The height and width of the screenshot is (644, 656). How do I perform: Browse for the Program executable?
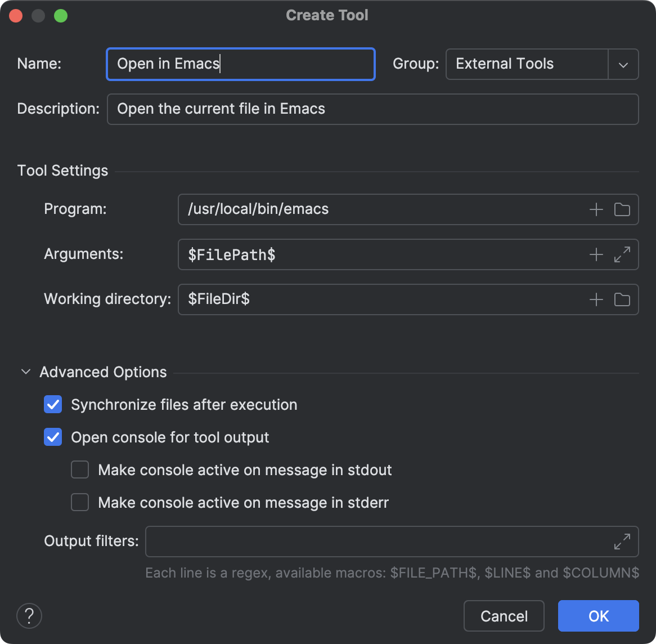622,209
